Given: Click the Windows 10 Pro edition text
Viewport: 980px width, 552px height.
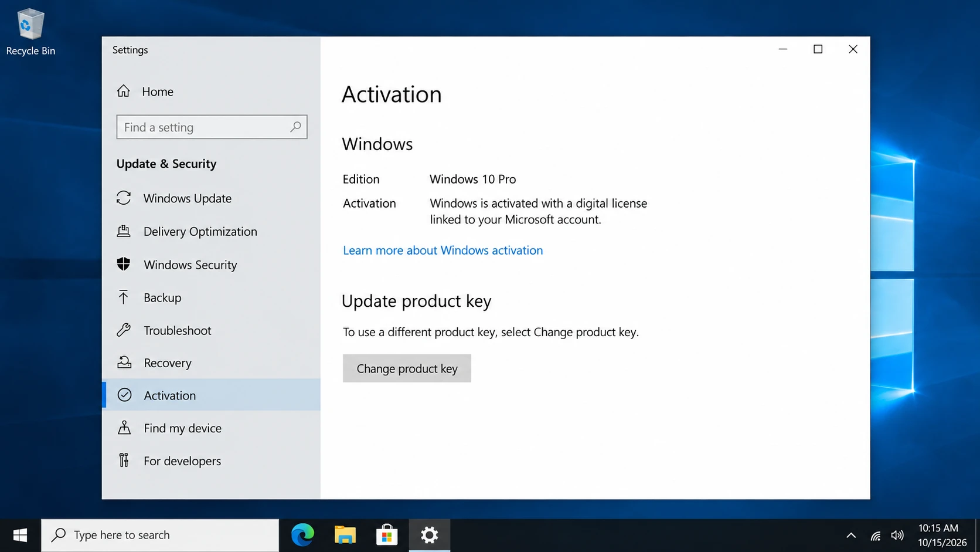Looking at the screenshot, I should coord(472,179).
